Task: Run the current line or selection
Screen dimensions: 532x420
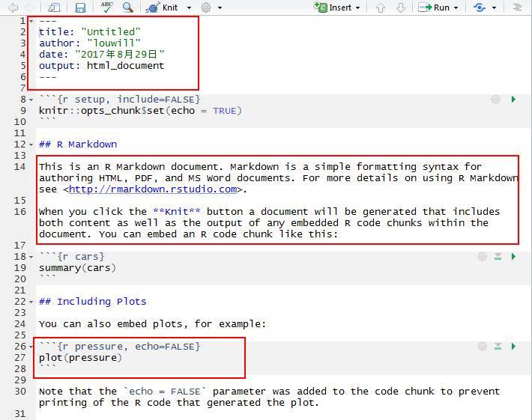Action: 434,7
